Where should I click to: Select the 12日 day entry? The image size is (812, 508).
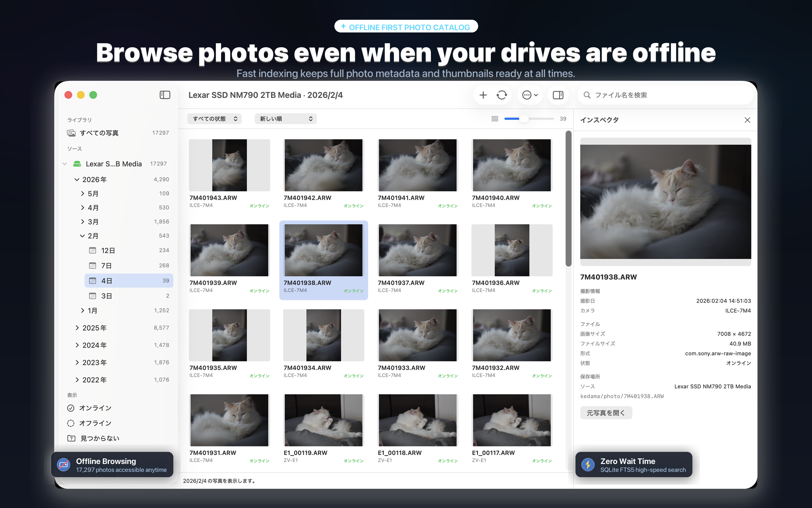tap(129, 250)
